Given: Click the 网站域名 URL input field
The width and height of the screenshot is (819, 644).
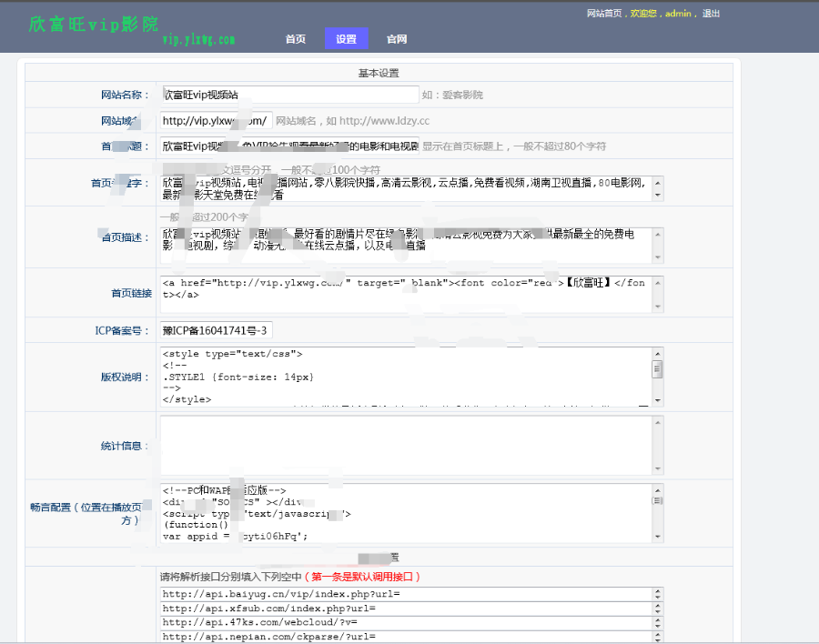Looking at the screenshot, I should tap(216, 120).
